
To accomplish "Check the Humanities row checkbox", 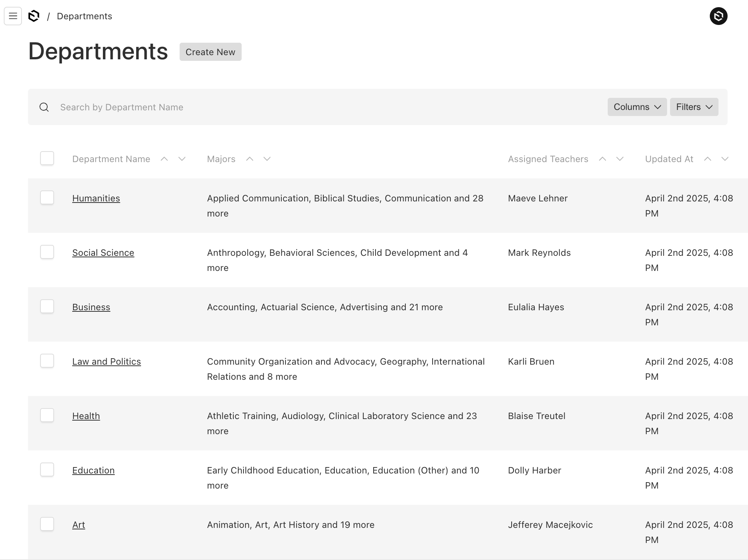I will pos(47,198).
